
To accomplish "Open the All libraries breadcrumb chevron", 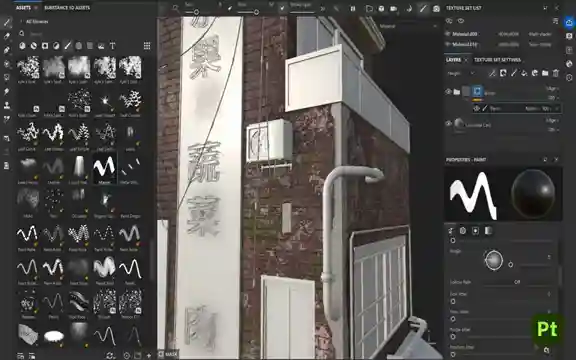I will point(21,21).
